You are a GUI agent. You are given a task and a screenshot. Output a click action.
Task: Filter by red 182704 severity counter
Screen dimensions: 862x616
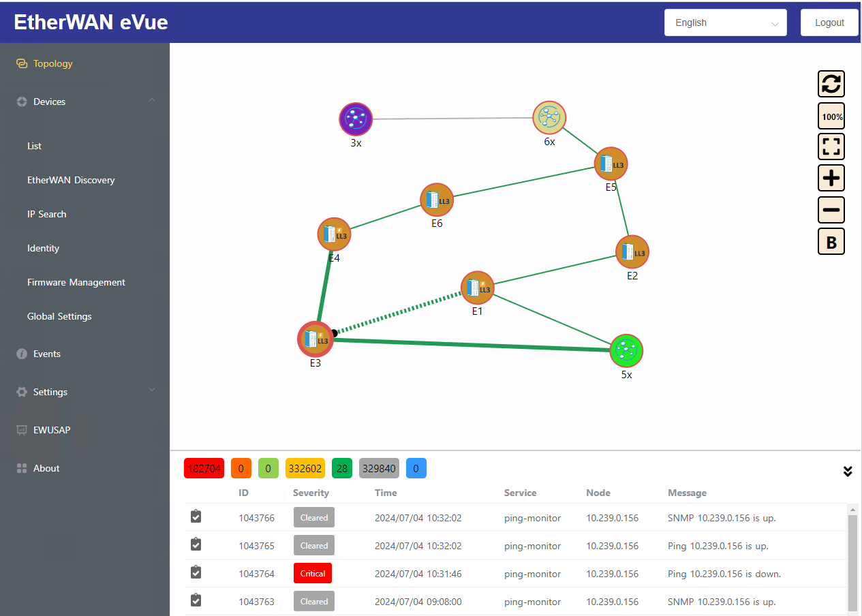(x=204, y=468)
